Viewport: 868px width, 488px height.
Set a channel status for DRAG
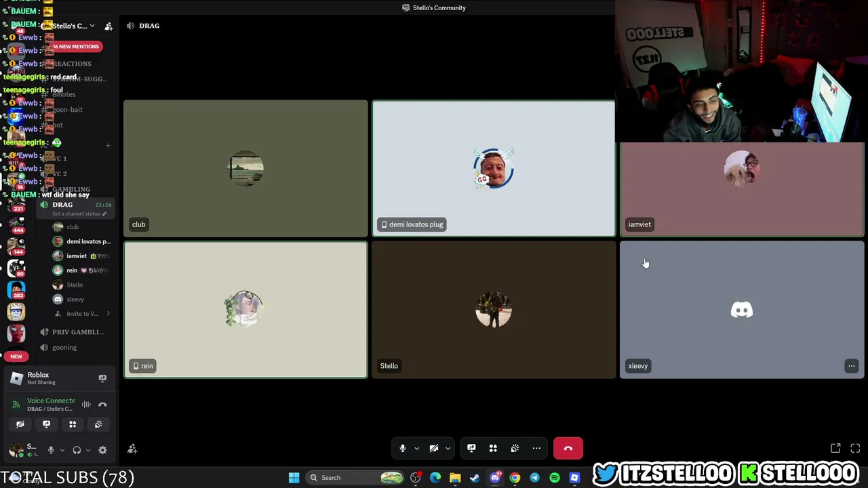coord(79,214)
